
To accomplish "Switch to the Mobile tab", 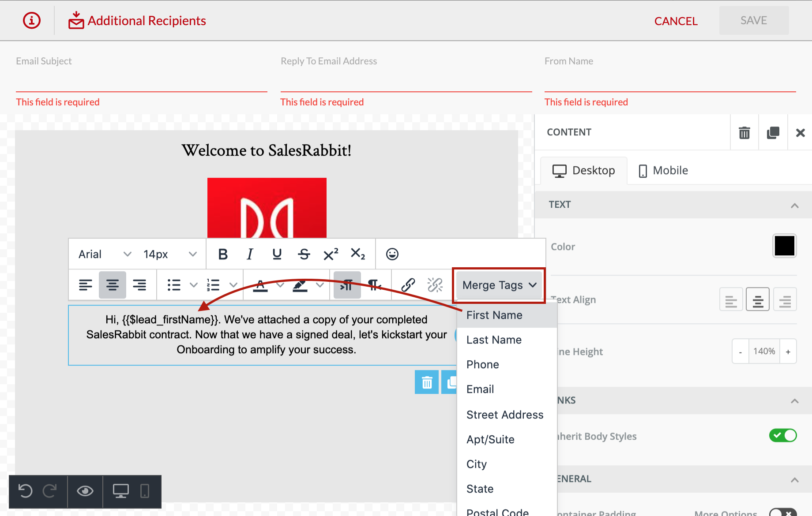I will click(x=664, y=171).
